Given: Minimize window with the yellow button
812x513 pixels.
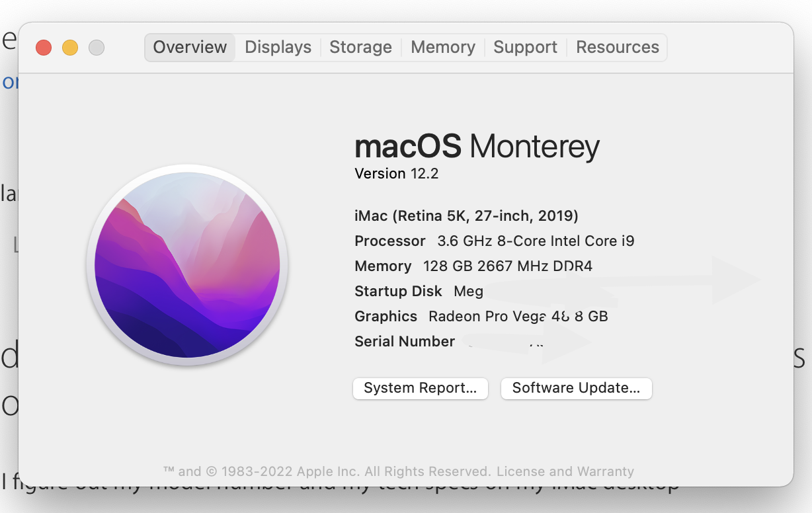Looking at the screenshot, I should tap(70, 48).
